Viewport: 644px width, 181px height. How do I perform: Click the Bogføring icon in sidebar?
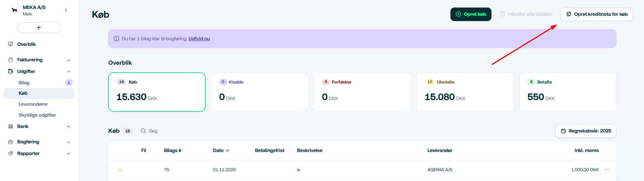point(11,142)
